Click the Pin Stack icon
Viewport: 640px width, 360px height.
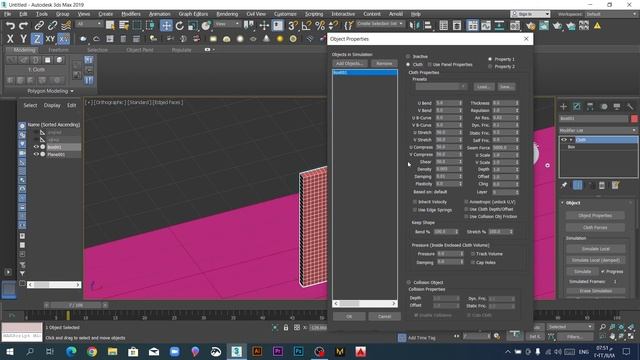(564, 185)
